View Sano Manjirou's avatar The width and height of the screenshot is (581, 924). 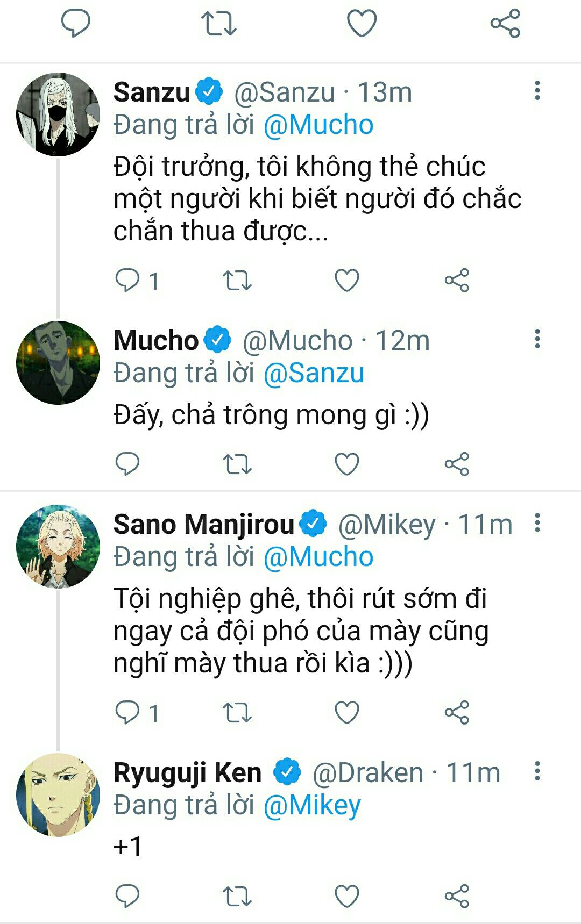click(58, 547)
